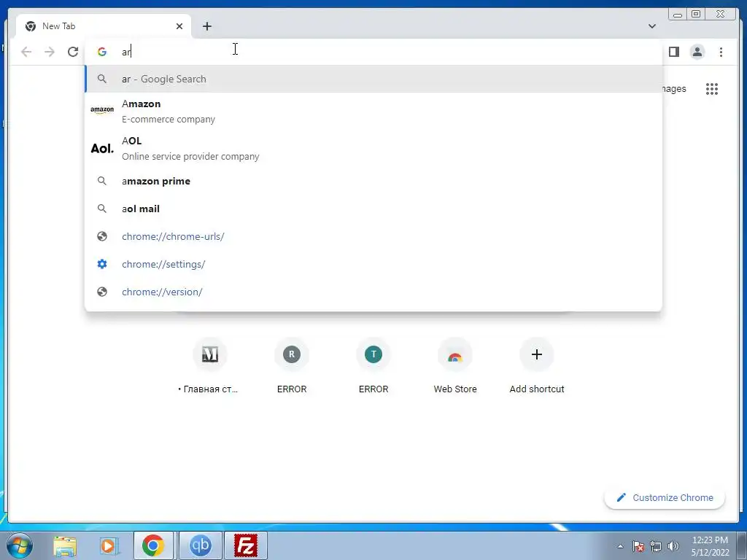Click the settings gear suggestion icon
Viewport: 747px width, 560px height.
(x=102, y=264)
